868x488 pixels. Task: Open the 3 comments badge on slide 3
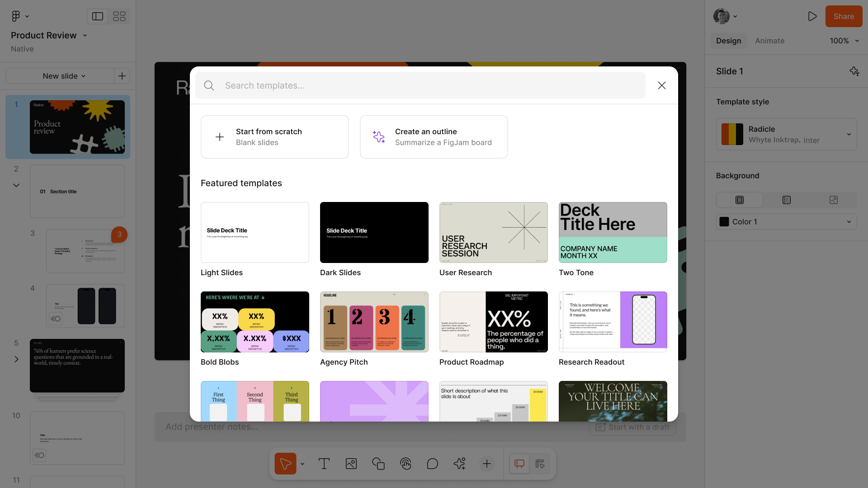tap(119, 235)
